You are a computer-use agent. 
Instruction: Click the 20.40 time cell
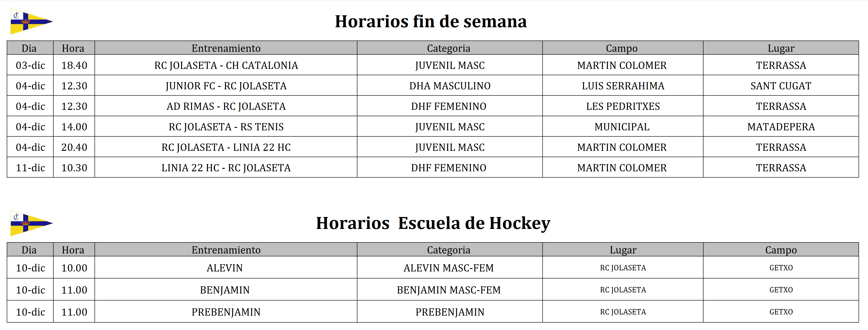74,147
